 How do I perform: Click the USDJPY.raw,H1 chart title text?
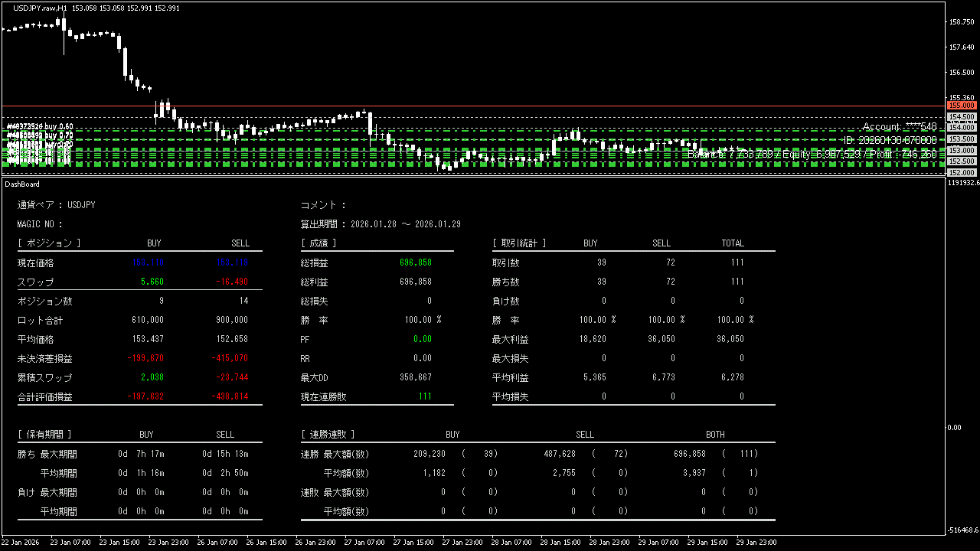[40, 8]
